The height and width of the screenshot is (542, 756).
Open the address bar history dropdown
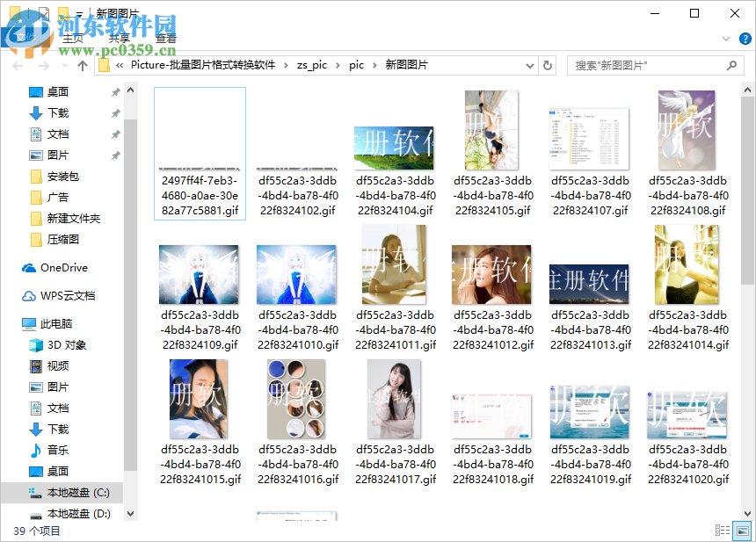coord(528,65)
